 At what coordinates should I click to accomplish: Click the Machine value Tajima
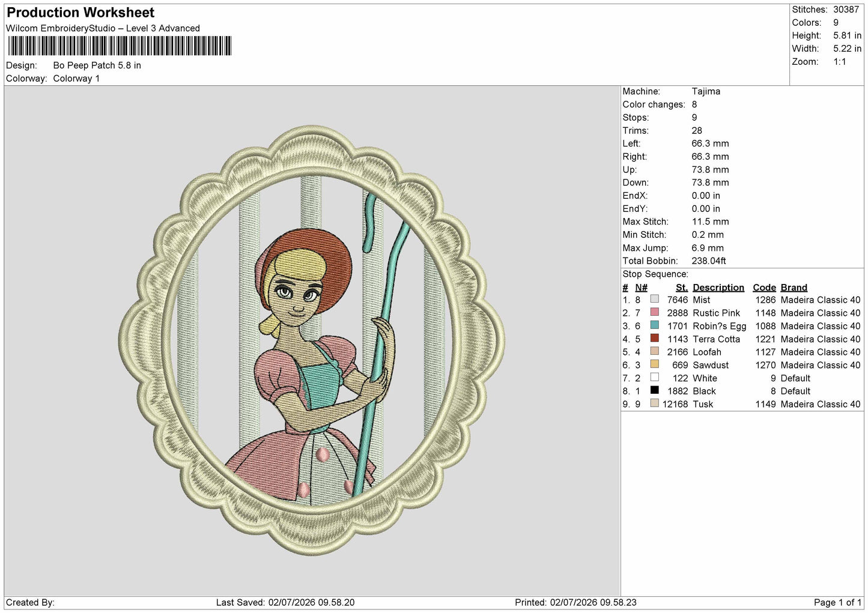pyautogui.click(x=706, y=91)
